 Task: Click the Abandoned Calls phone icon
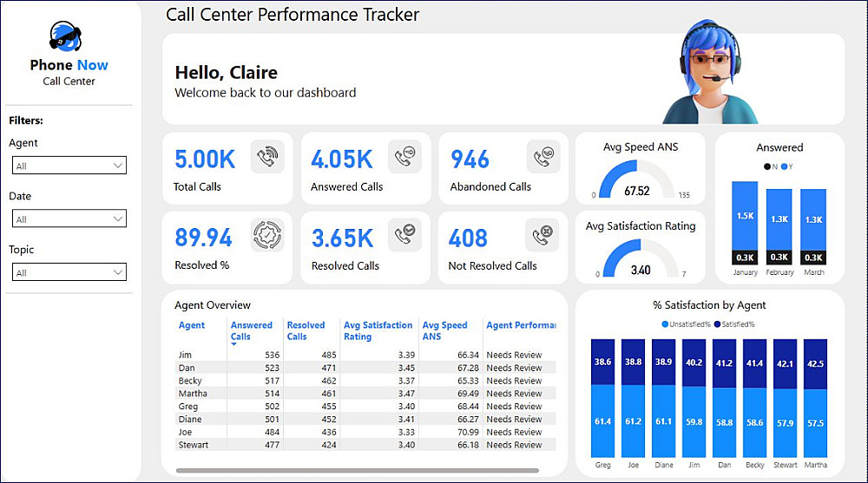click(542, 157)
